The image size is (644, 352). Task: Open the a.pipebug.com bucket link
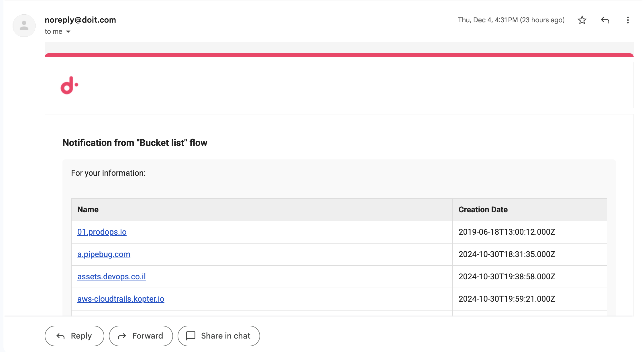[104, 254]
